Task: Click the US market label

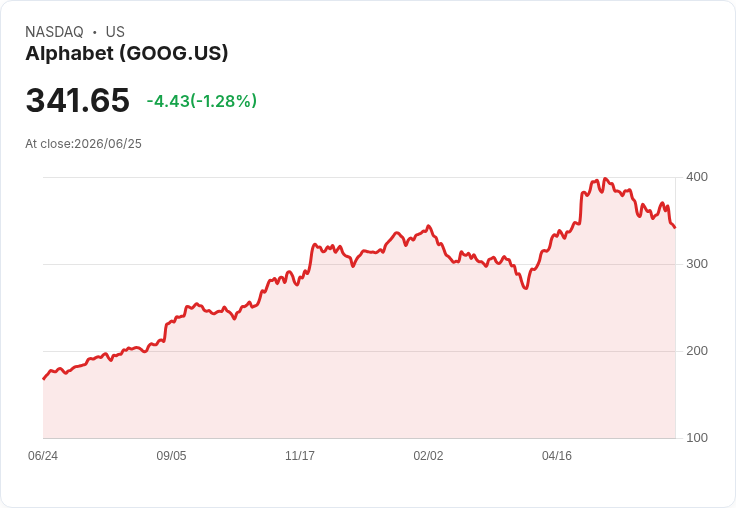Action: (x=115, y=32)
